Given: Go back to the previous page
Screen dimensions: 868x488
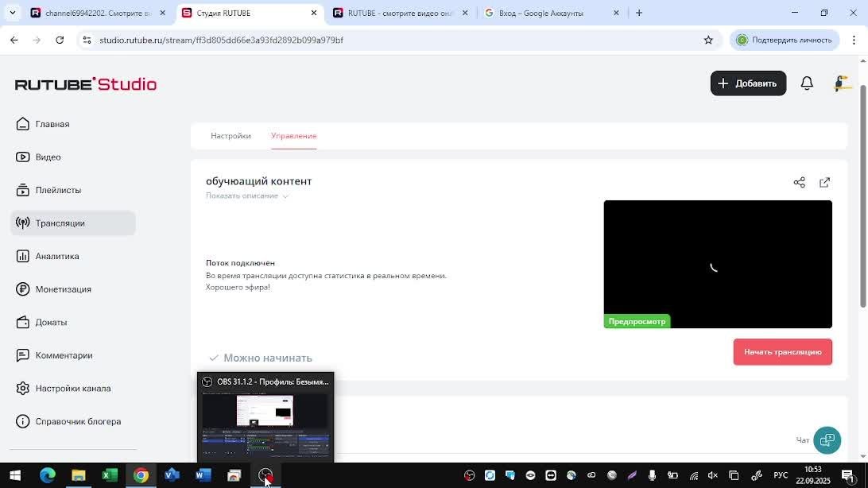Looking at the screenshot, I should [14, 40].
